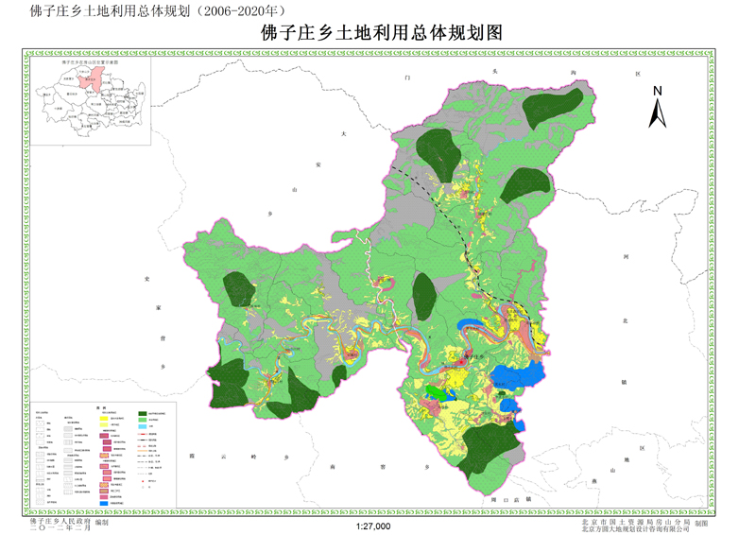Image resolution: width=756 pixels, height=535 pixels.
Task: Click the light blue water swatch in legend
Action: (144, 428)
